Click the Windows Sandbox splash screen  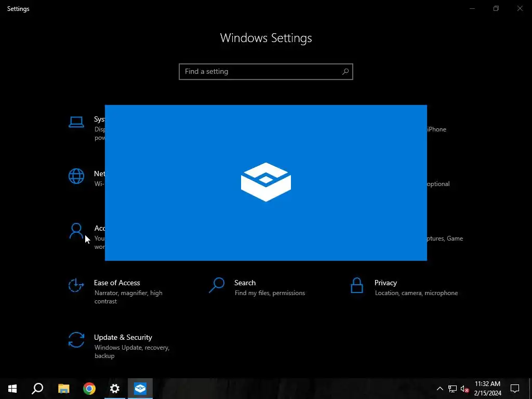pyautogui.click(x=266, y=182)
